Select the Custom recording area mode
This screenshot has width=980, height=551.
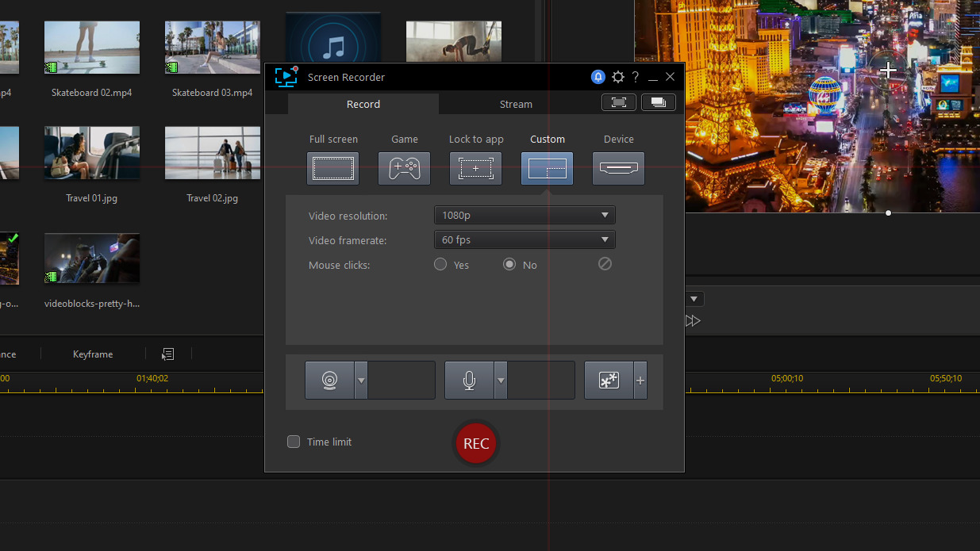click(x=547, y=168)
